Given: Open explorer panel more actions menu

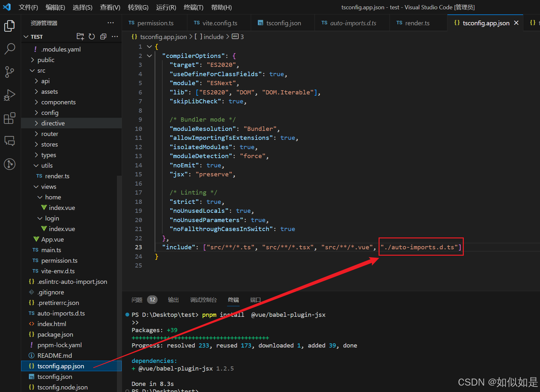Looking at the screenshot, I should tap(110, 23).
